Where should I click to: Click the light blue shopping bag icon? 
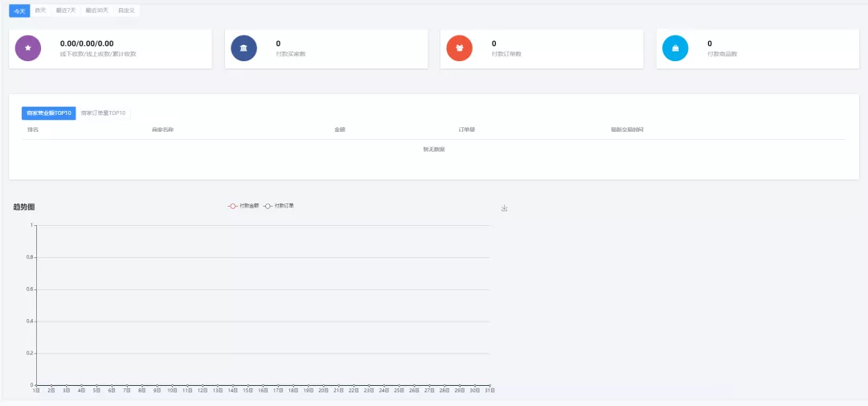[675, 48]
